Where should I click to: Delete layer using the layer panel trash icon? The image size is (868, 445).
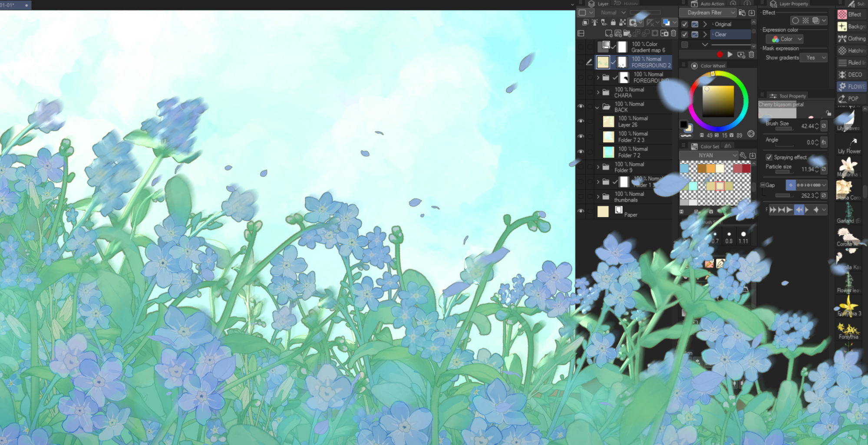673,33
